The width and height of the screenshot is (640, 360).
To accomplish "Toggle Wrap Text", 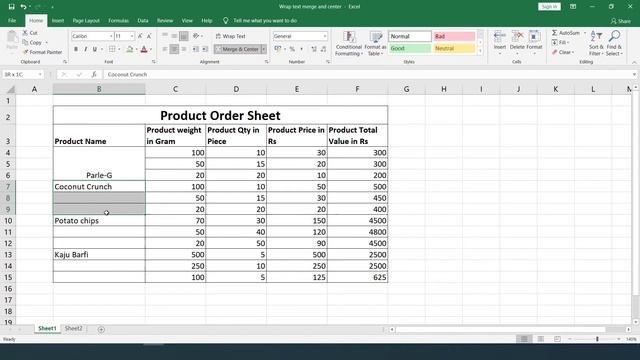I will [231, 36].
